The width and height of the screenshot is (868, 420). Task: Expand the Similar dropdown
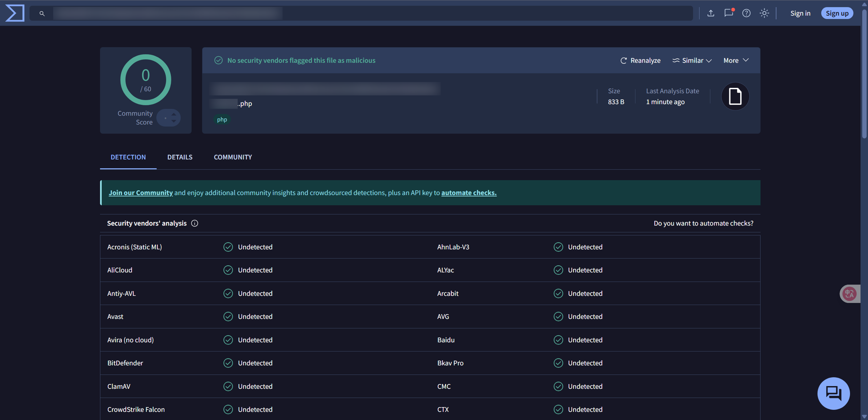point(692,60)
